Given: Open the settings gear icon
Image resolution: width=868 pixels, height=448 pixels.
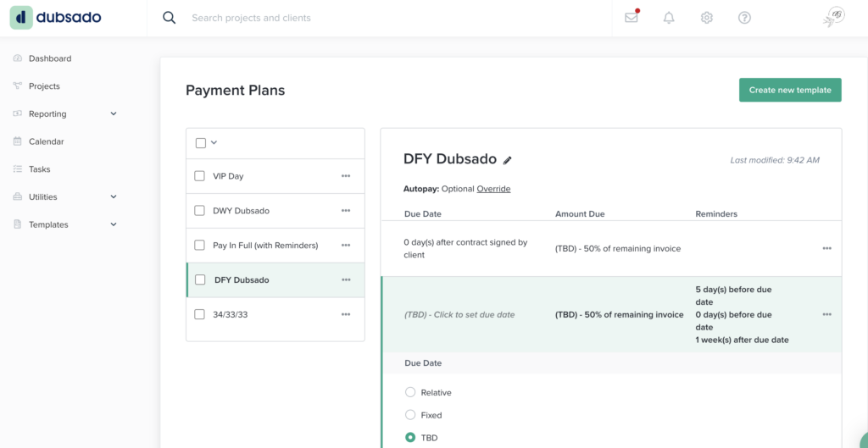Looking at the screenshot, I should [x=706, y=18].
